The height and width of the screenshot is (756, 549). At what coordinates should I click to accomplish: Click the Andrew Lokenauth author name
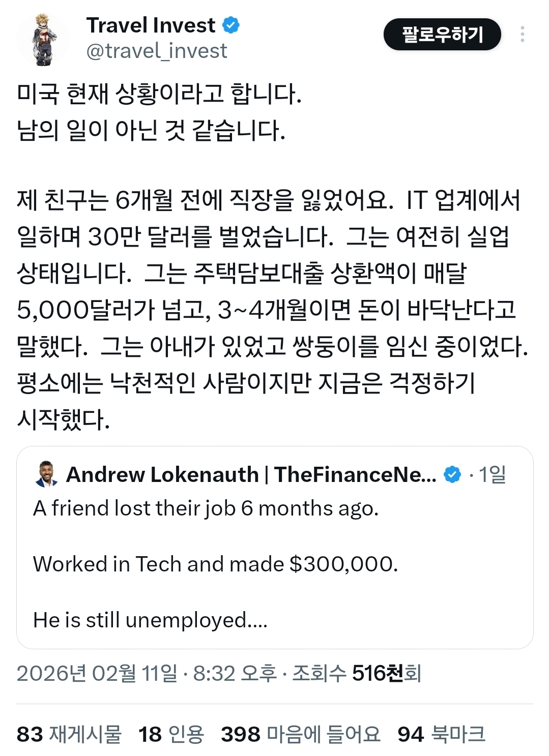point(251,474)
